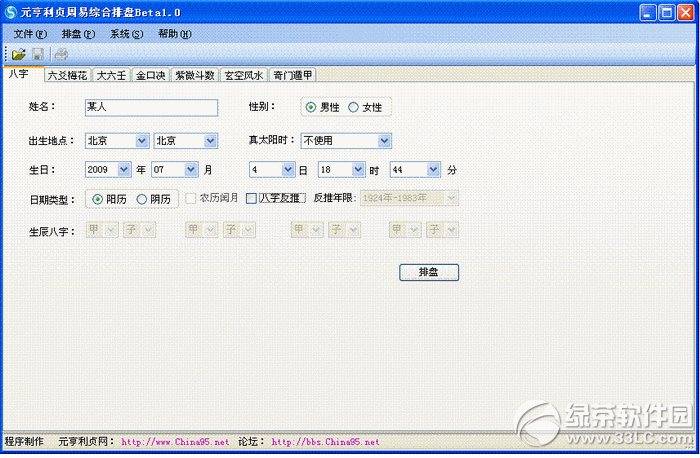The width and height of the screenshot is (700, 458).
Task: Click the 姓名 name input field
Action: (150, 107)
